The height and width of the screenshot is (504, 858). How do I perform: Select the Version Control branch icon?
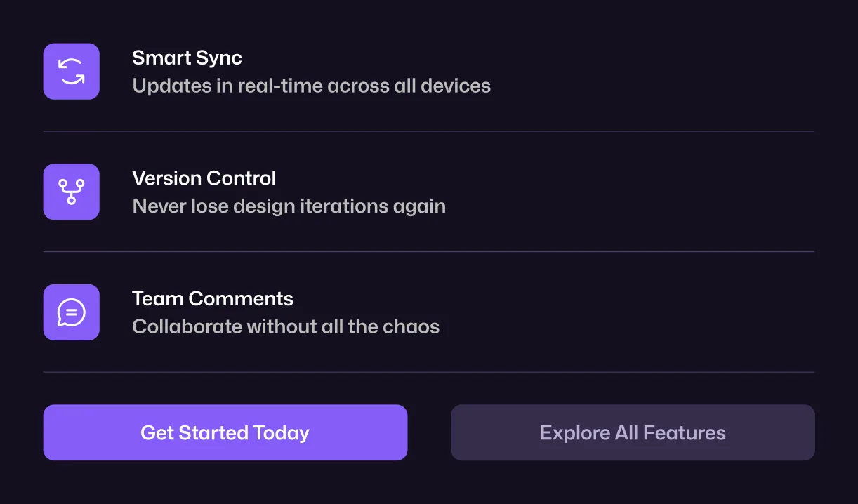click(71, 192)
